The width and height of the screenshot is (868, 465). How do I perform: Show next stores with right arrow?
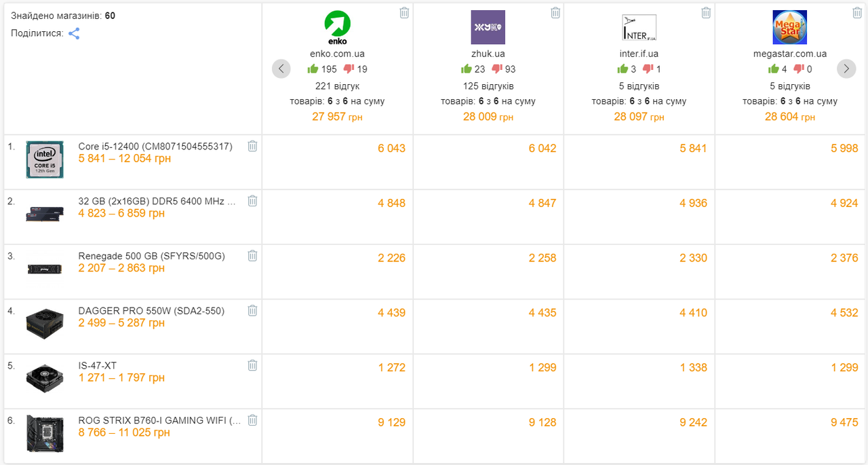846,69
